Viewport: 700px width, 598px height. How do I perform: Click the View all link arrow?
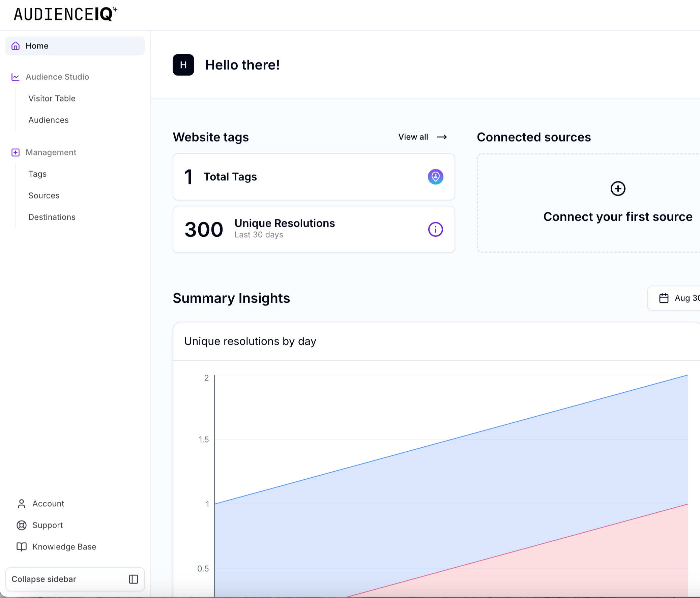tap(442, 137)
